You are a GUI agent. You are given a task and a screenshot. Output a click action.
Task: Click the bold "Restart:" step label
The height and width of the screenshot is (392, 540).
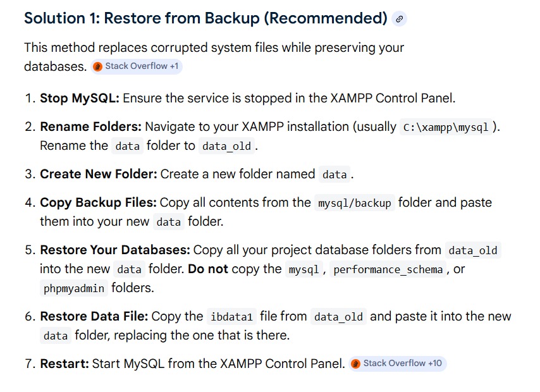click(x=64, y=364)
